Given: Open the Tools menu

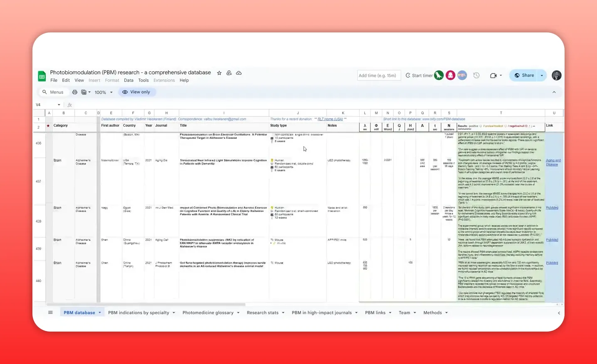Looking at the screenshot, I should [143, 80].
